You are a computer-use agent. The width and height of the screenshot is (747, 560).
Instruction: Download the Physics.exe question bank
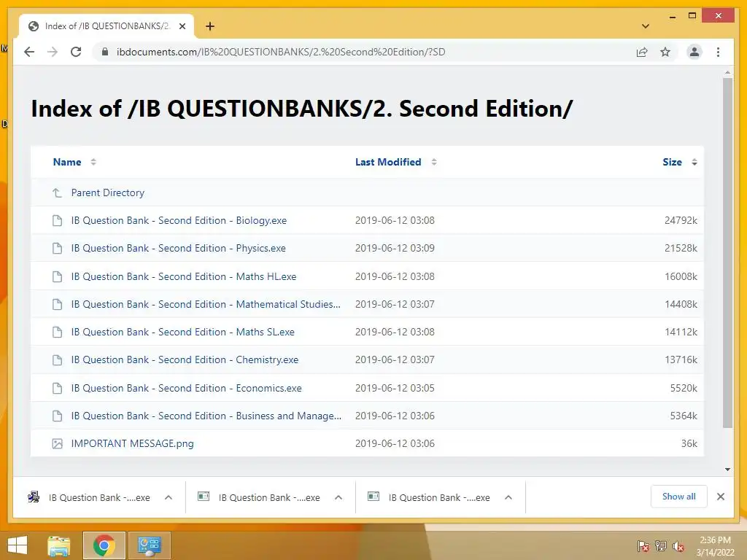click(178, 248)
